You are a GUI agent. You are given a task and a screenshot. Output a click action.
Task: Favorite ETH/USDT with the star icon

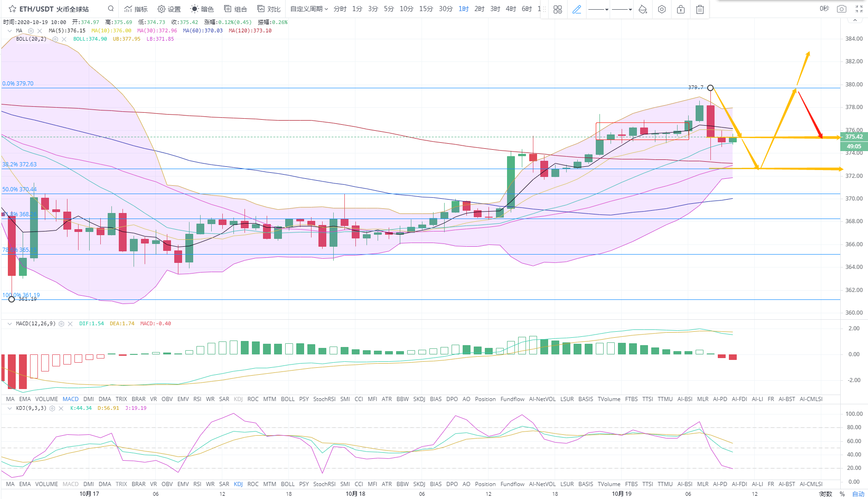click(12, 9)
